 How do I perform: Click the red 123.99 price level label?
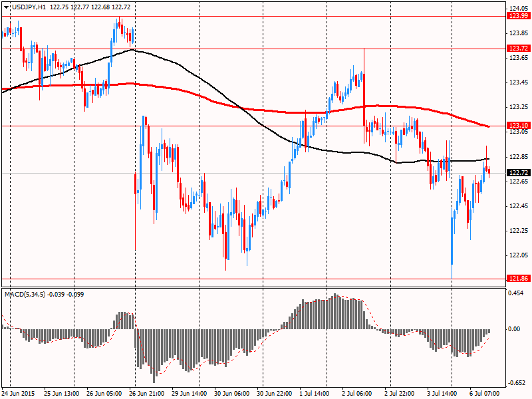[519, 16]
